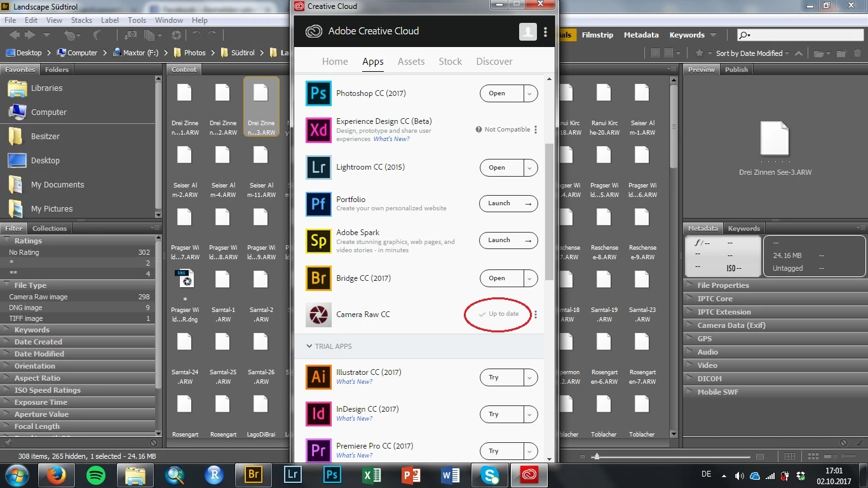Click the Photoshop CC app icon

(318, 93)
